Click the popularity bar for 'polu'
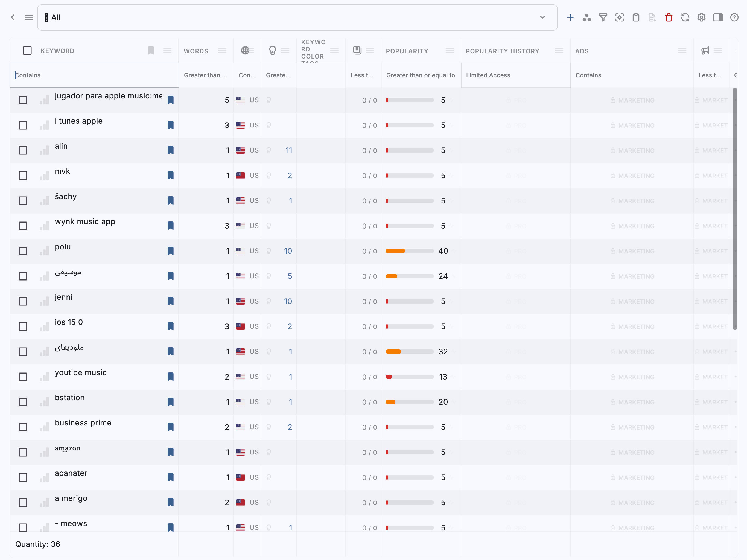This screenshot has height=560, width=747. click(x=409, y=251)
